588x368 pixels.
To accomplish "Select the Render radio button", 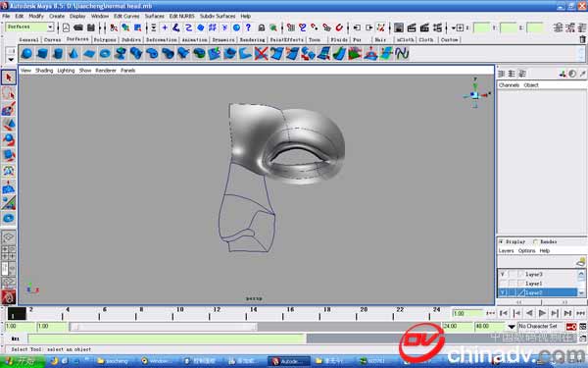I will point(535,241).
